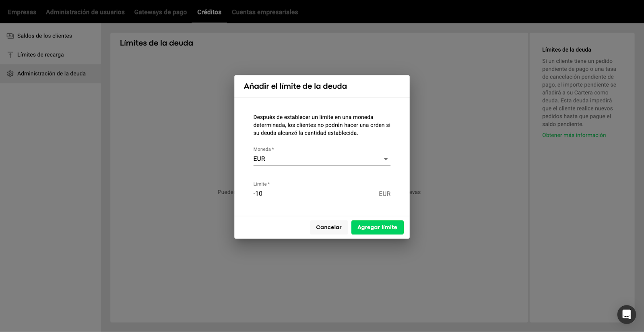Follow the Obtener más información link
The width and height of the screenshot is (644, 332).
pos(574,135)
